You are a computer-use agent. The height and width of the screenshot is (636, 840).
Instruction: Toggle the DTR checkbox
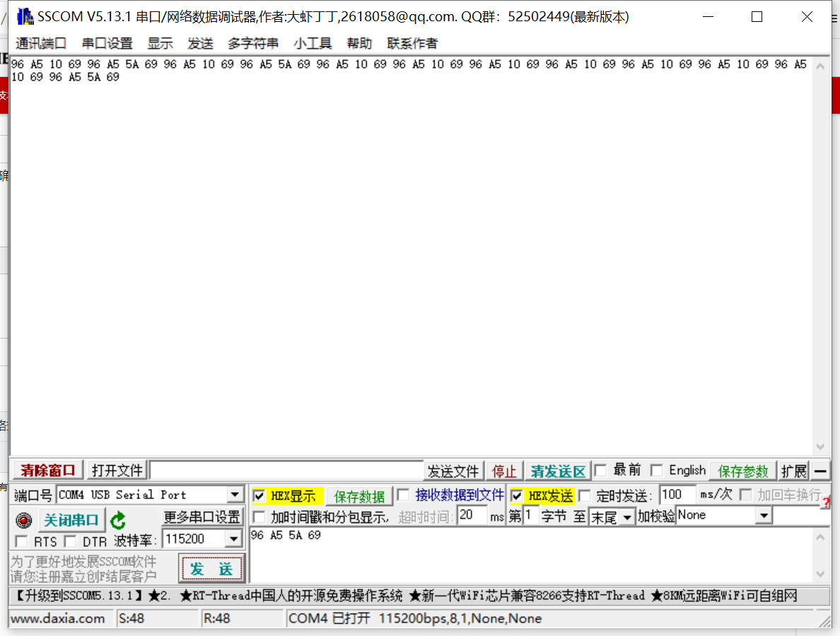tap(70, 541)
